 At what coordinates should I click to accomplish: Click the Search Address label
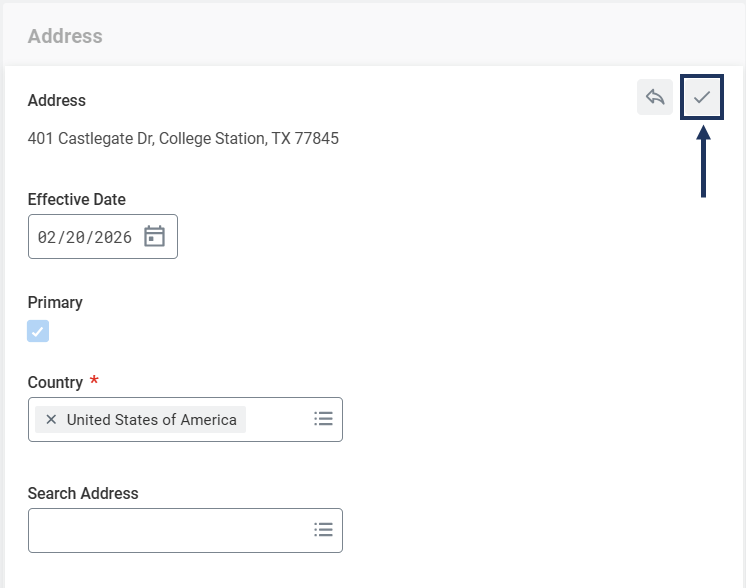coord(83,493)
